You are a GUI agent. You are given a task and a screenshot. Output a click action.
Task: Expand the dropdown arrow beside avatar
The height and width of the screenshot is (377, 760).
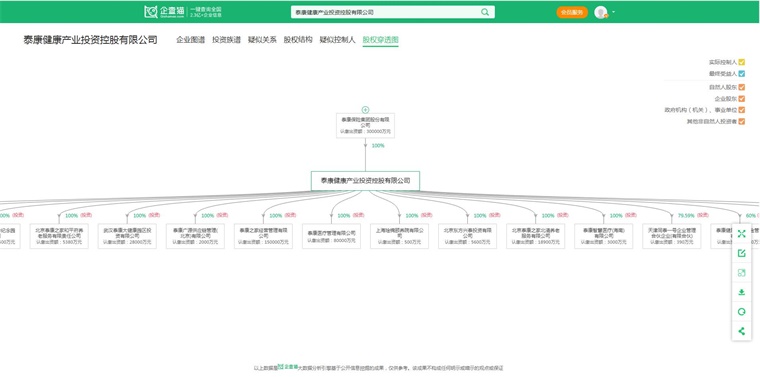614,12
